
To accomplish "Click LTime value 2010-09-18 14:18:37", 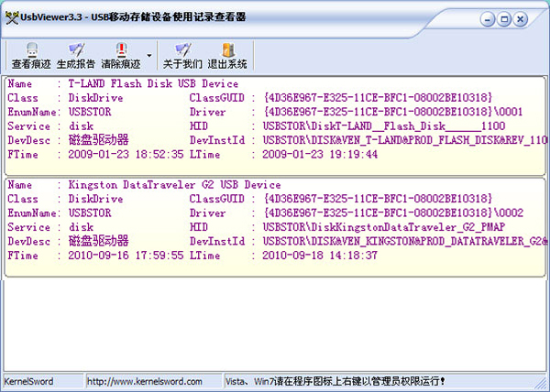I will [x=320, y=255].
